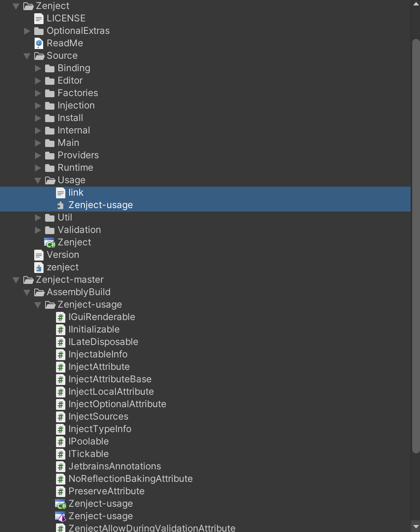This screenshot has height=532, width=420.
Task: Click the lowercase zenject assembly definition icon
Action: (x=39, y=268)
